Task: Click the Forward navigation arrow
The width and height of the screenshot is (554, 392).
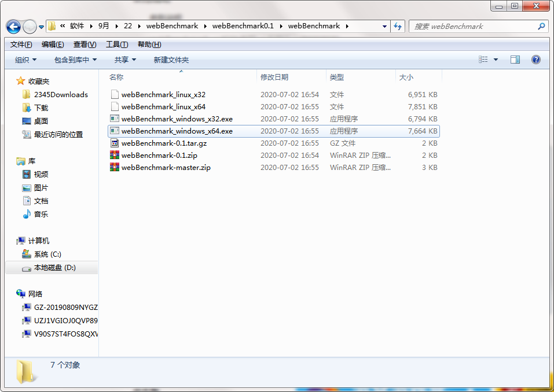Action: click(30, 27)
